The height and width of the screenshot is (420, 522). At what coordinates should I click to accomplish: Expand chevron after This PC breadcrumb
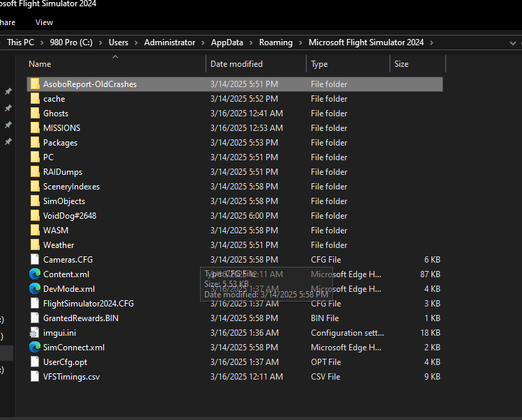(42, 43)
